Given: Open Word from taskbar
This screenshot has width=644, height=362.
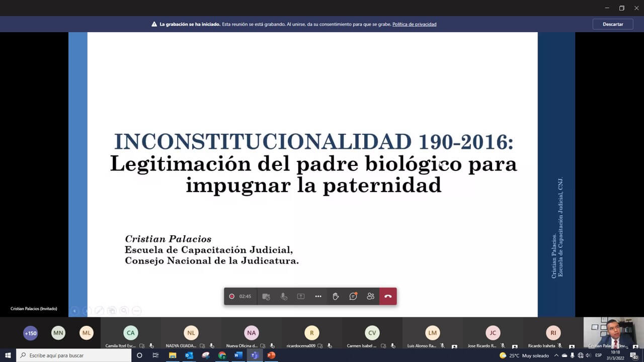Looking at the screenshot, I should point(238,355).
